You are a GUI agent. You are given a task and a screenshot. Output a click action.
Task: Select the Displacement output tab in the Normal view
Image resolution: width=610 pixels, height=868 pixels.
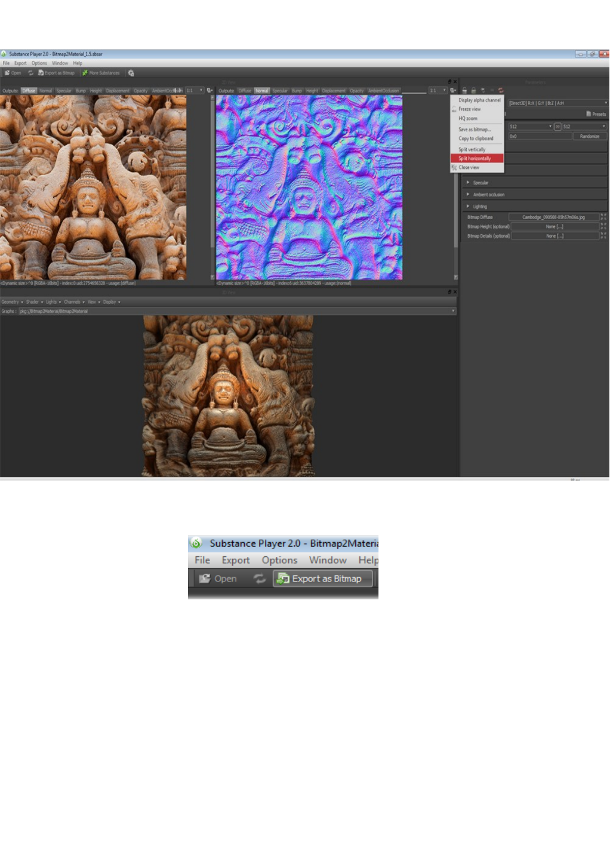pyautogui.click(x=334, y=91)
